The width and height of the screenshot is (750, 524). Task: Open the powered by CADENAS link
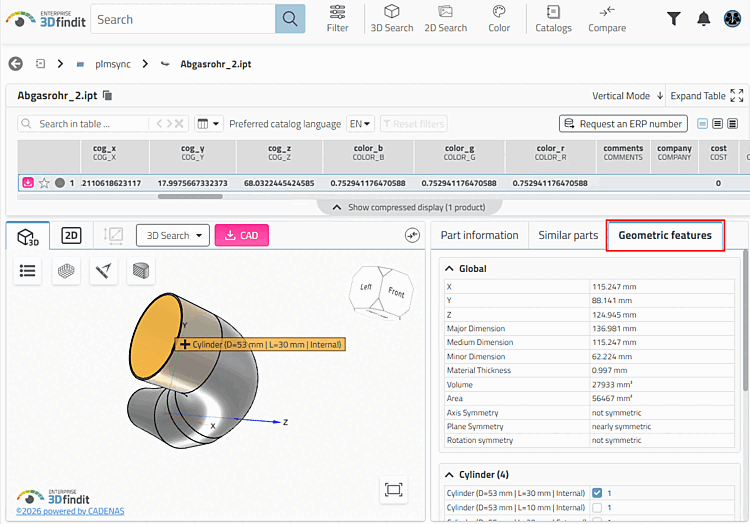point(70,511)
